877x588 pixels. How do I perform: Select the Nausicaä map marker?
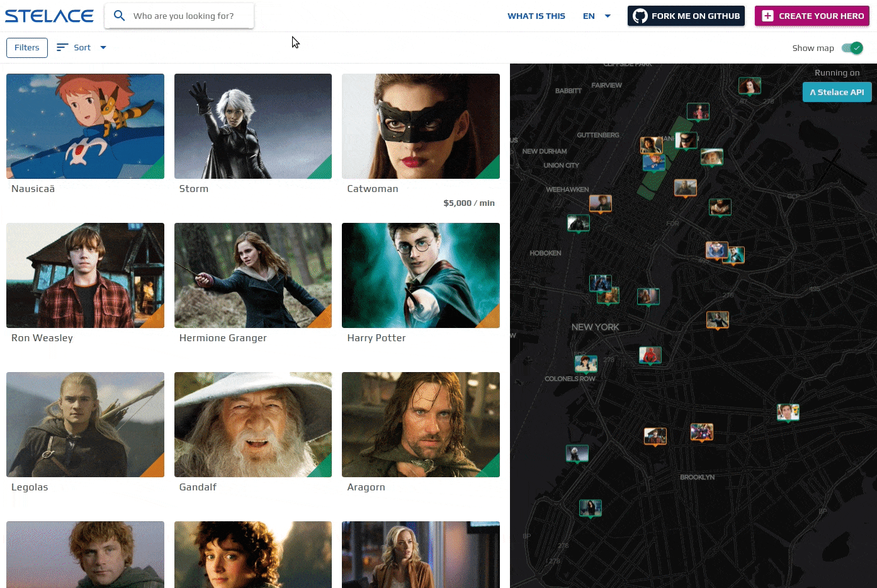[x=654, y=162]
